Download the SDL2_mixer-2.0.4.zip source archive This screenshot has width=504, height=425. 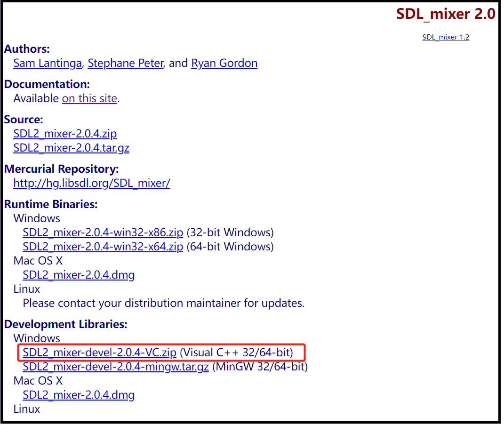point(65,133)
